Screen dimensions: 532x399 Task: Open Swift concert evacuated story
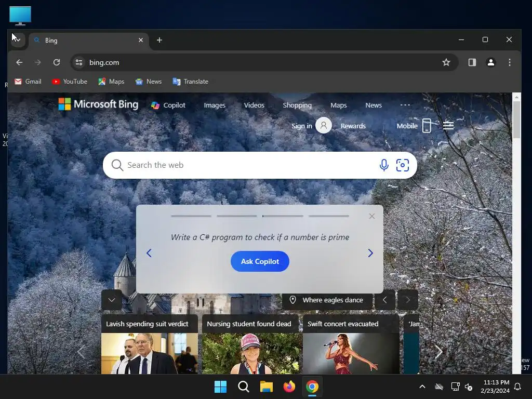[351, 344]
